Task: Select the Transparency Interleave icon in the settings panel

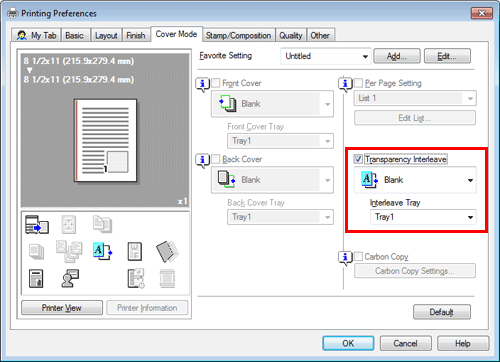Action: (102, 251)
